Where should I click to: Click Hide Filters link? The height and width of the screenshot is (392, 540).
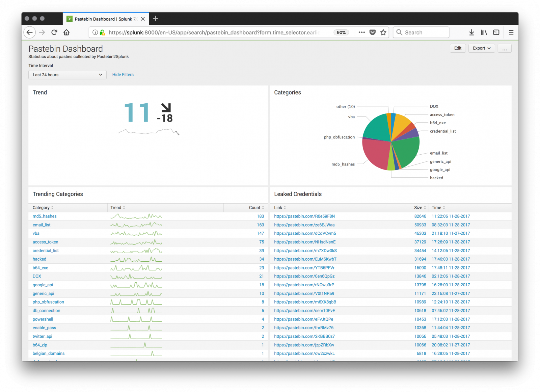point(123,75)
